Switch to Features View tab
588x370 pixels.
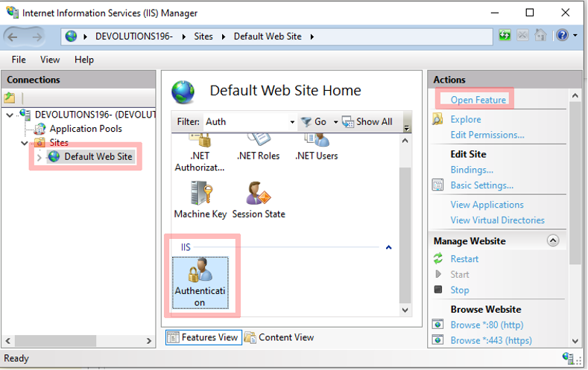tap(203, 337)
